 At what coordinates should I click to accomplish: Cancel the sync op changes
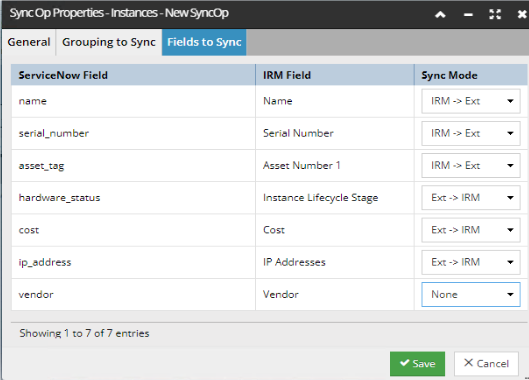coord(486,363)
